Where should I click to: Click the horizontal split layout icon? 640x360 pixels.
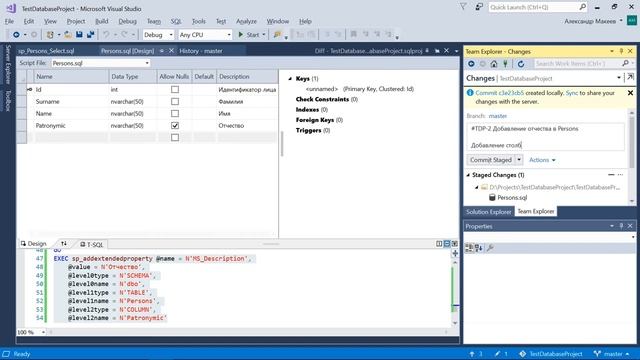(x=447, y=244)
